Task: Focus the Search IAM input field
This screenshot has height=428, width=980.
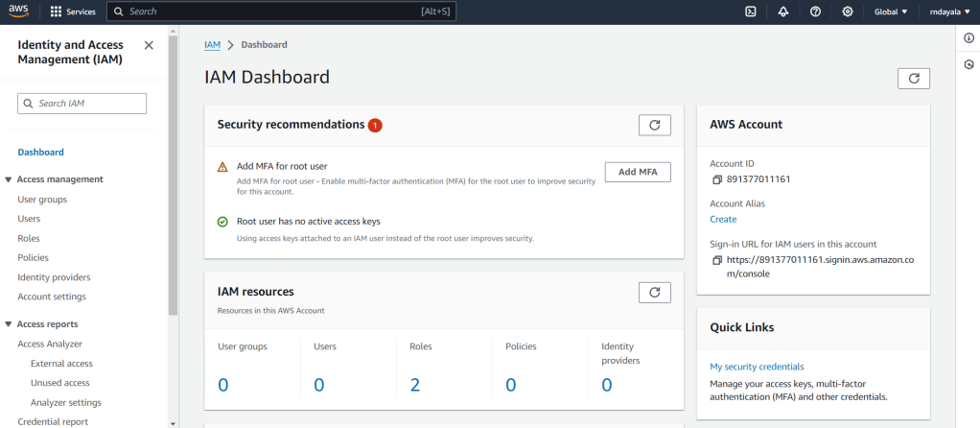Action: pyautogui.click(x=82, y=104)
